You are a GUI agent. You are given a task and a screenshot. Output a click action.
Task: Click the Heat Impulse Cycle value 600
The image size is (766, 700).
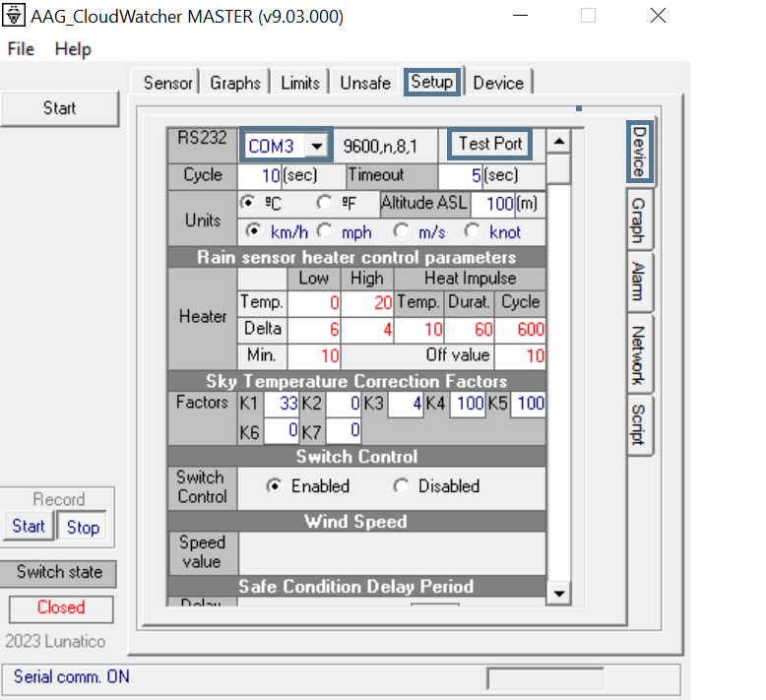click(x=520, y=329)
